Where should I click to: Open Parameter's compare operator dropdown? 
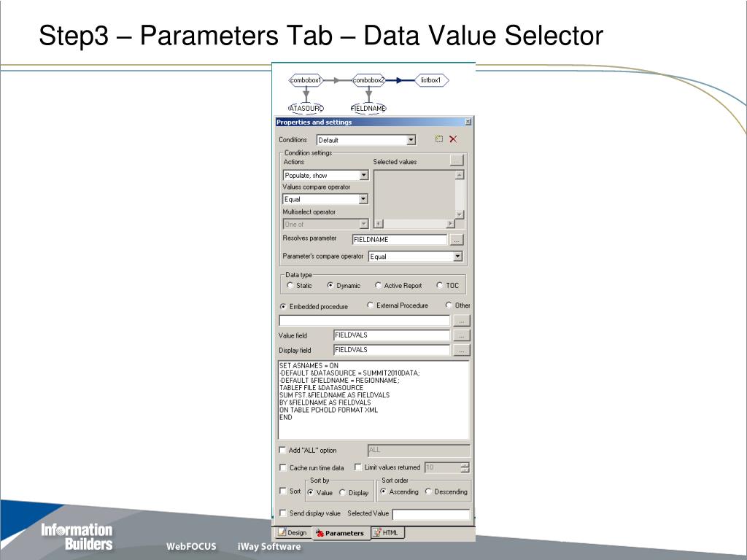pyautogui.click(x=457, y=256)
